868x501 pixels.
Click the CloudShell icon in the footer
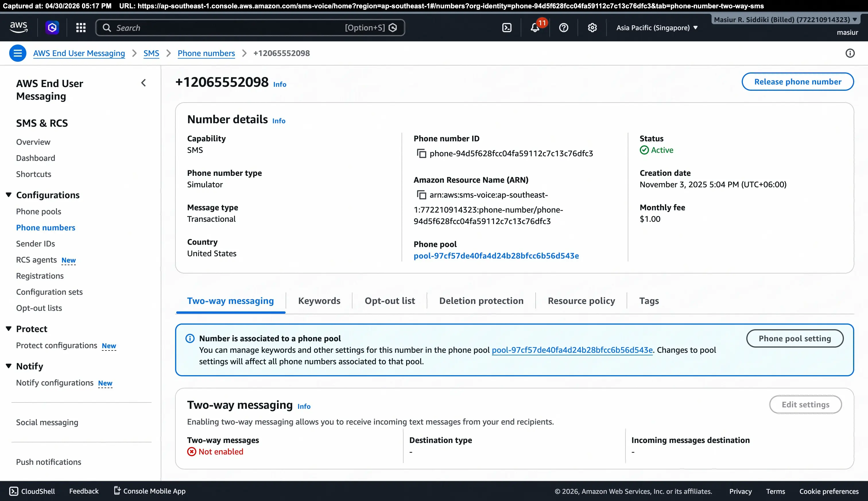point(14,491)
